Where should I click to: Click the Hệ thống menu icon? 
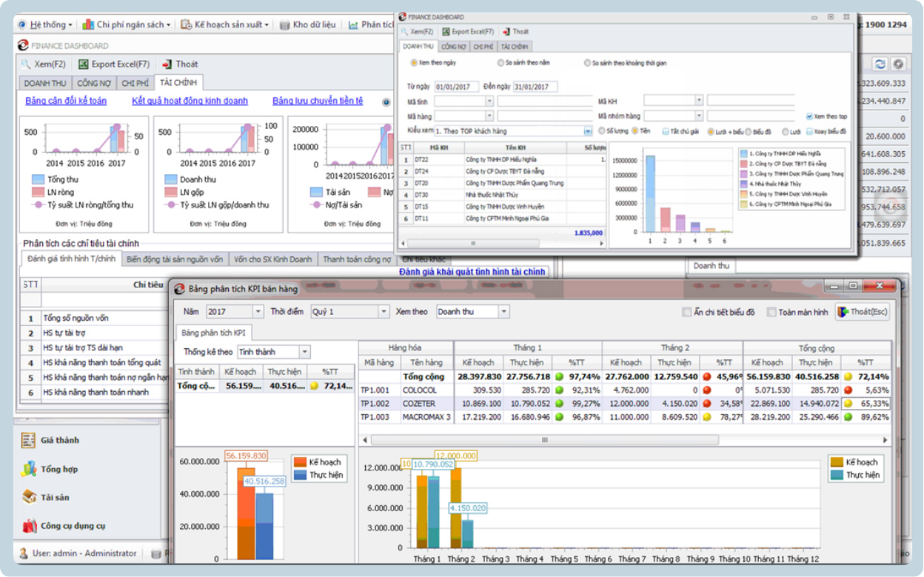click(22, 24)
